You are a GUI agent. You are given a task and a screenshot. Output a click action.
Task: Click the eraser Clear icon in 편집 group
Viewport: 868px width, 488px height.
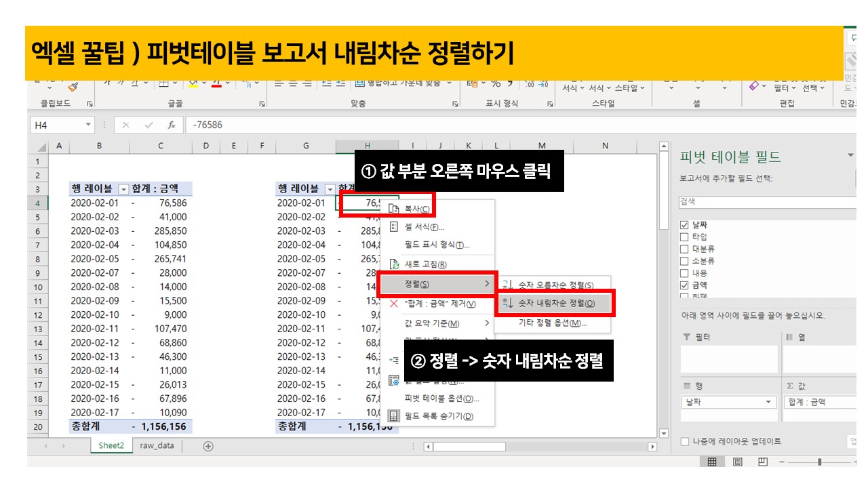click(x=754, y=87)
